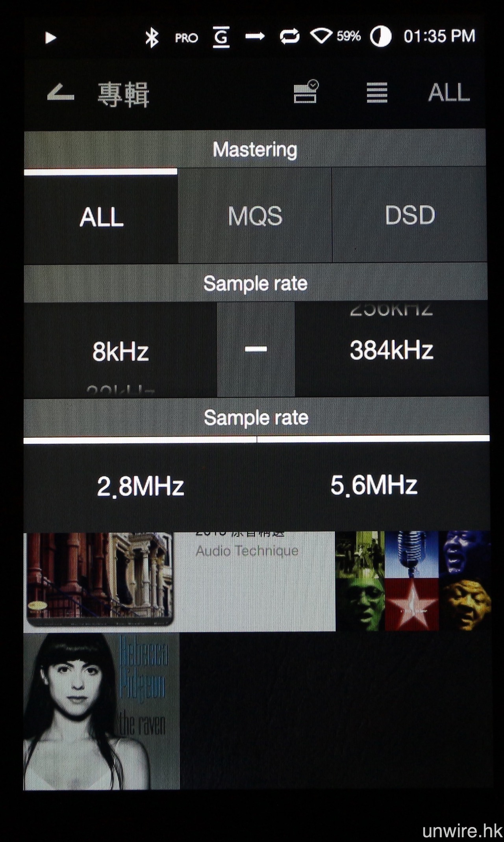Select the DSD mastering tab
Viewport: 504px width, 842px height.
click(409, 216)
